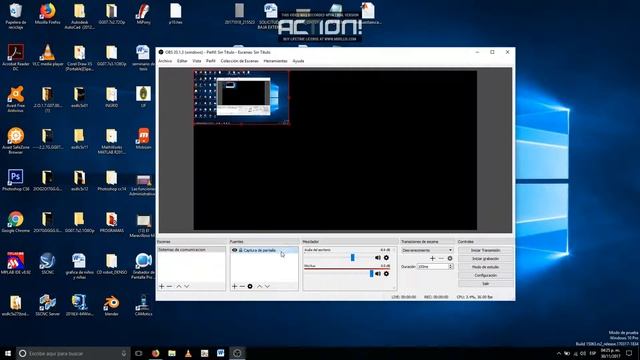Viewport: 640px width, 360px height.
Task: Remove scene using the Escenas minus icon
Action: (x=169, y=287)
